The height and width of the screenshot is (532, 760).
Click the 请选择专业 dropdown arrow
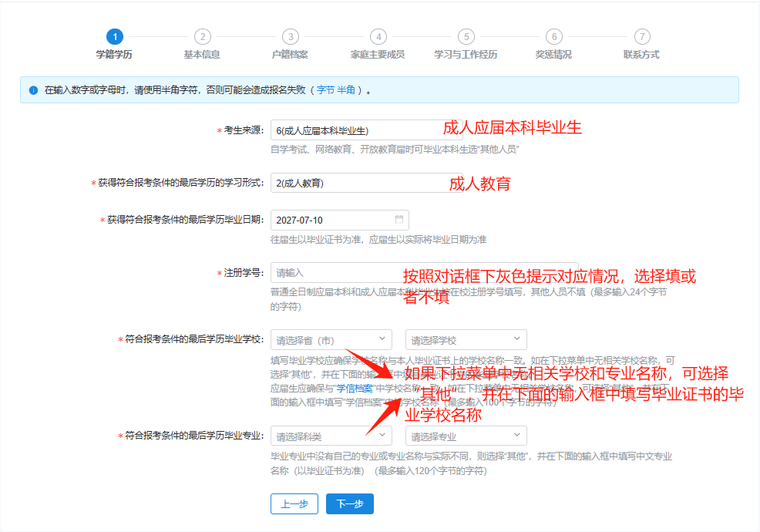pyautogui.click(x=516, y=435)
